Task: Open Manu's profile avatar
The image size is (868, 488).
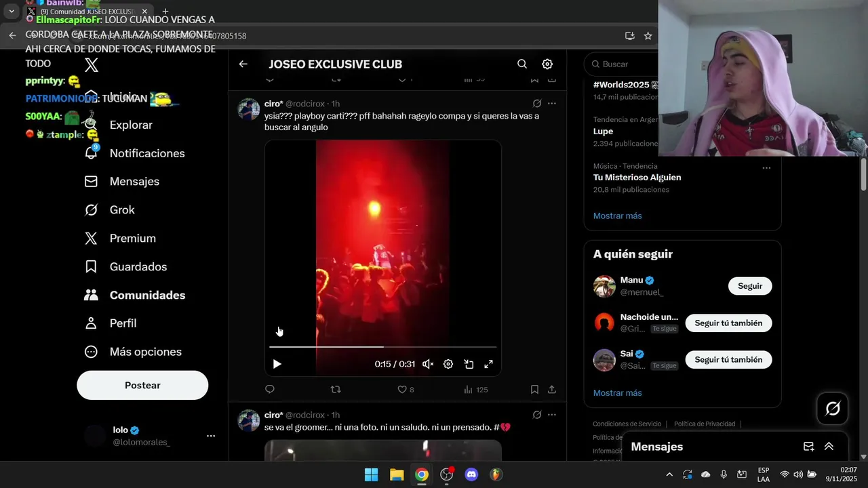Action: point(604,286)
